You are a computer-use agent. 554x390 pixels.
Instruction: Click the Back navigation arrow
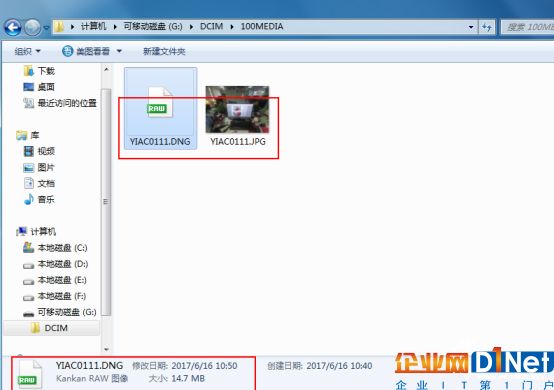click(x=13, y=27)
